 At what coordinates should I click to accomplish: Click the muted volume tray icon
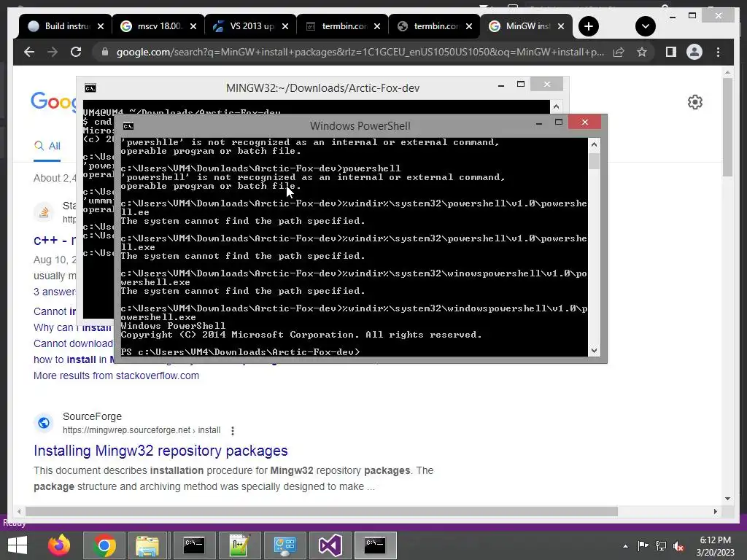tap(679, 546)
